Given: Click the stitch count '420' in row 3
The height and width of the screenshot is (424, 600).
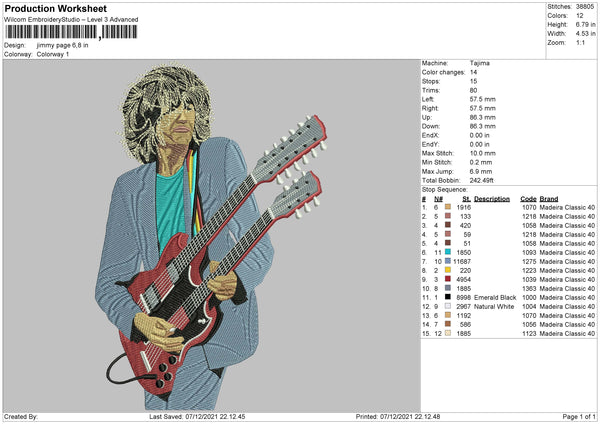Looking at the screenshot, I should (x=465, y=225).
